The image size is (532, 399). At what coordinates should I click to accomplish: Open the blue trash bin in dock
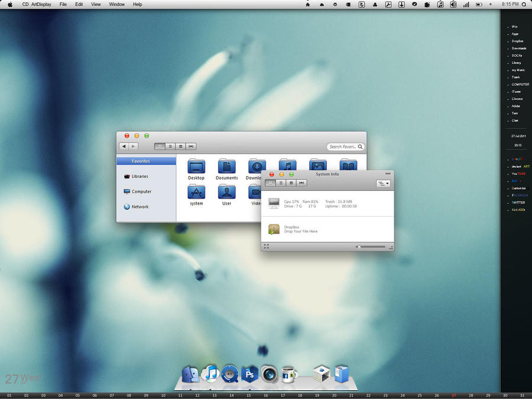341,374
